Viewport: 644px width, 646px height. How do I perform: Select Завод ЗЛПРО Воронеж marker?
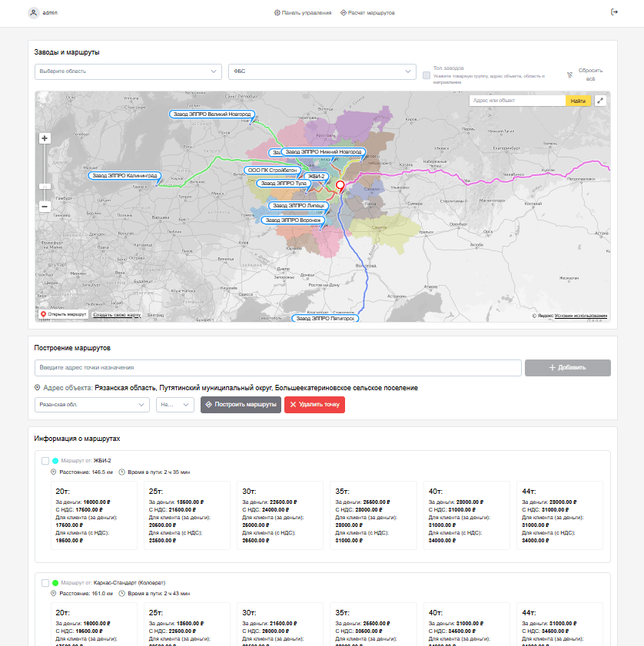293,220
